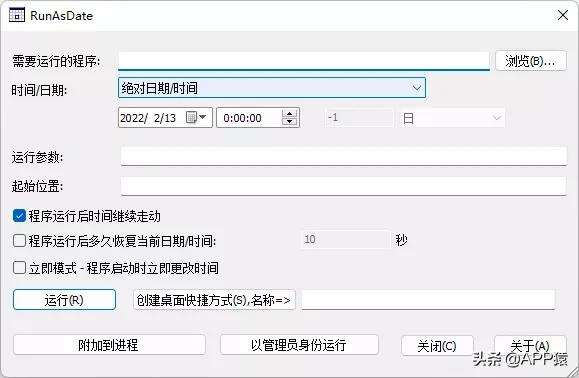Screen dimensions: 579x378
Task: Click 以管理员身份运行 button
Action: click(299, 345)
